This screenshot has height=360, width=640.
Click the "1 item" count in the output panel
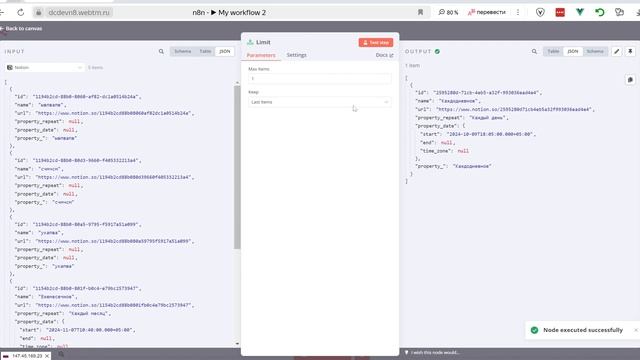413,65
